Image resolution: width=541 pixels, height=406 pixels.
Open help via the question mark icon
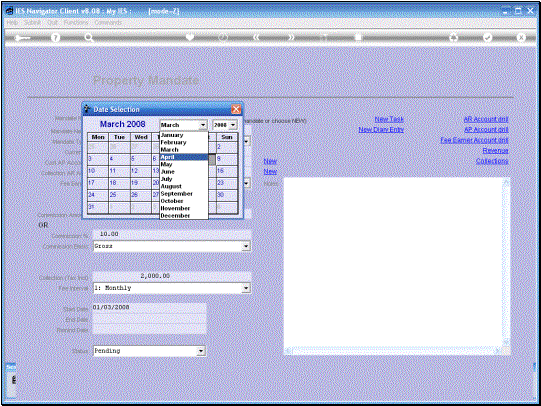coord(55,38)
